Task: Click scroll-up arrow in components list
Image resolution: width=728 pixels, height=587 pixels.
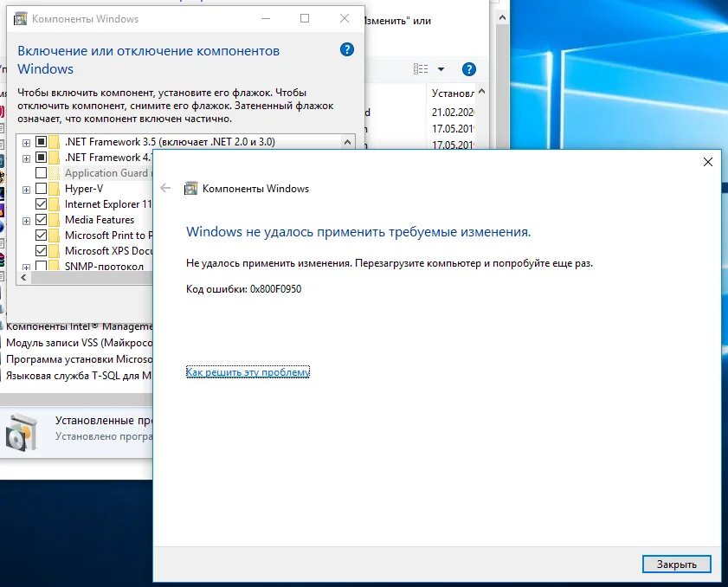Action: 347,142
